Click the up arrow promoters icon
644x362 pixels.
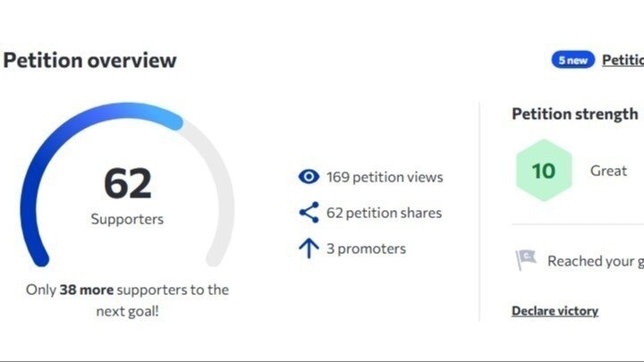click(x=309, y=248)
